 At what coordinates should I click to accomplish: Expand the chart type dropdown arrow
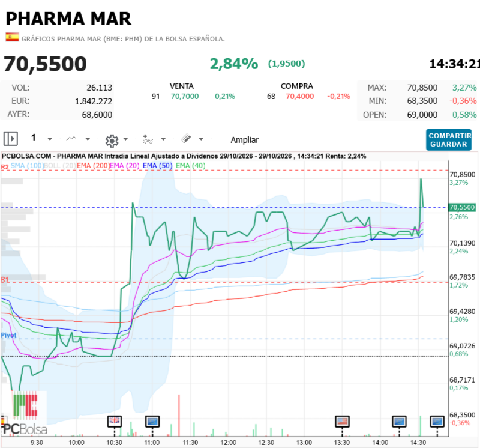(88, 139)
